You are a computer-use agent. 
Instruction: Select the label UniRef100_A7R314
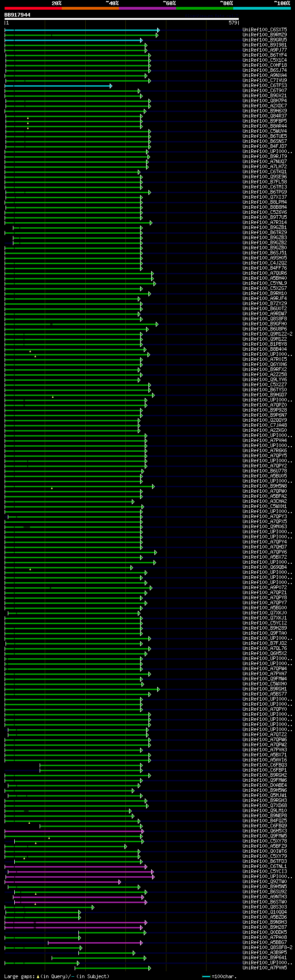pos(265,222)
